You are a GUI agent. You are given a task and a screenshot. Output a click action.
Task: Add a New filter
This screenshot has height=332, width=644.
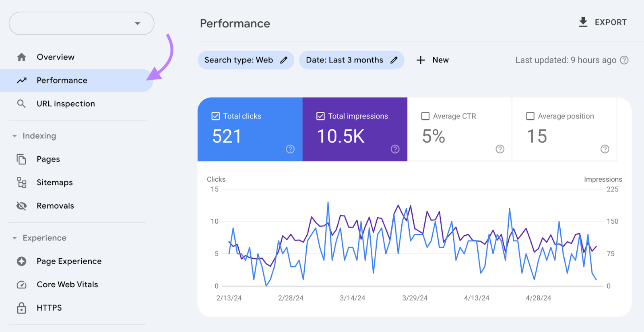(433, 60)
